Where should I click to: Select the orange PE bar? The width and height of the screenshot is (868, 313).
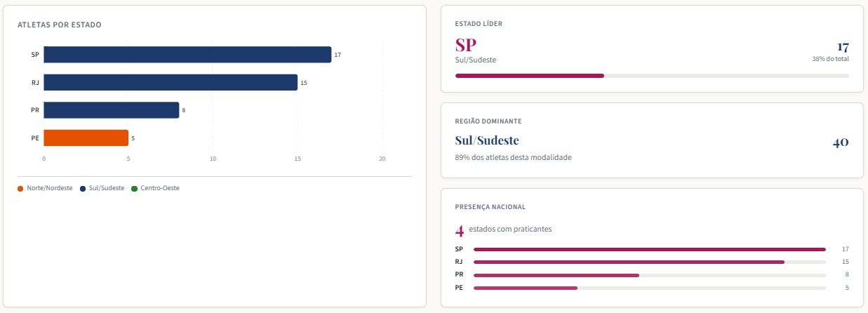click(x=86, y=138)
